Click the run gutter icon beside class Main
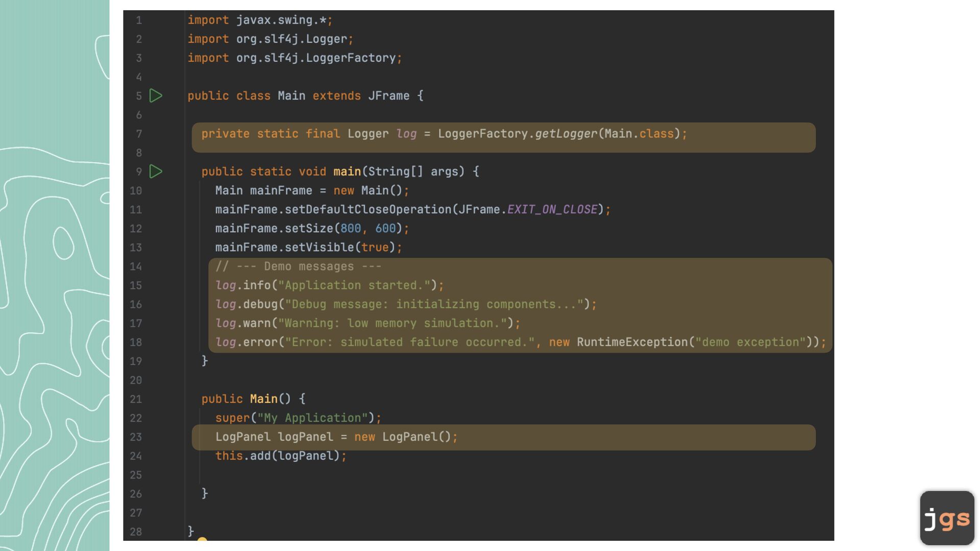Viewport: 980px width, 551px height. [x=156, y=96]
